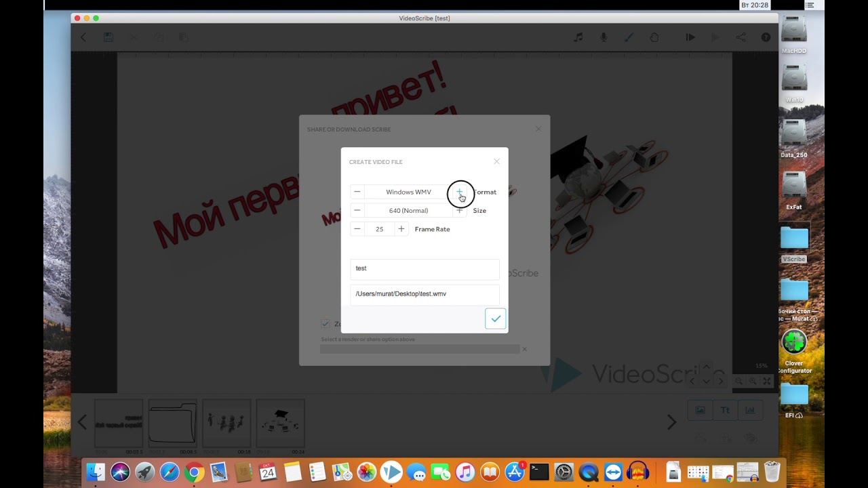Open TeamViewer from the Dock
Viewport: 868px width, 488px height.
point(613,472)
